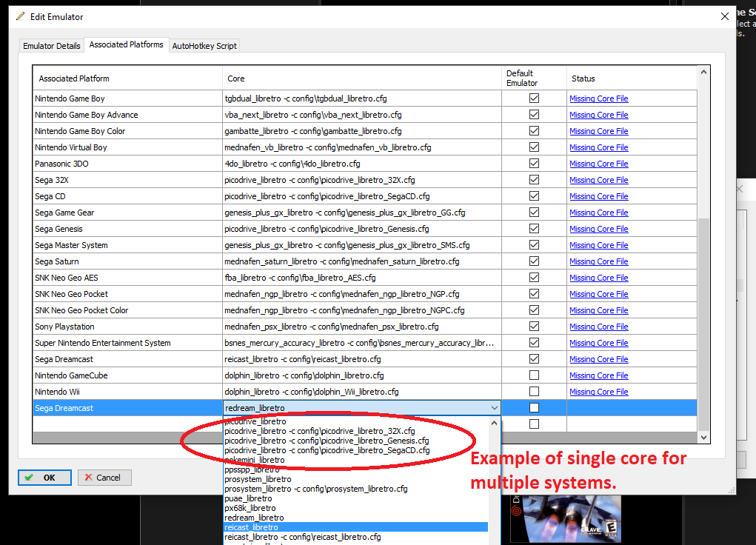This screenshot has width=756, height=545.
Task: Click the Core column header
Action: [x=362, y=78]
